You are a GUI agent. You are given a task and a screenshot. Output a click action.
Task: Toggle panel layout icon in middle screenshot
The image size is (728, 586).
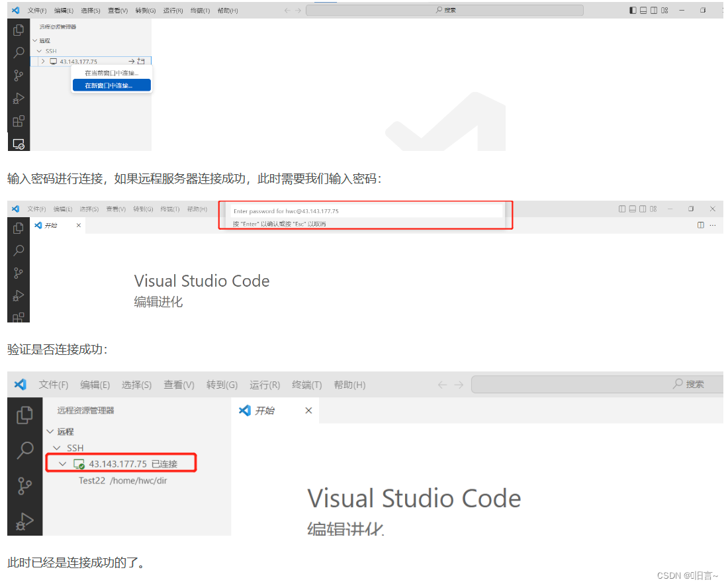coord(632,209)
